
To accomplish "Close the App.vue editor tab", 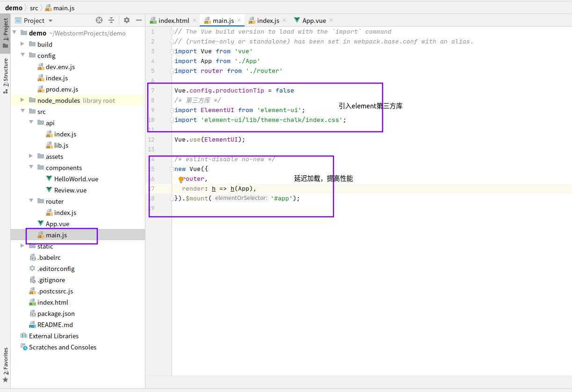I will coord(331,20).
